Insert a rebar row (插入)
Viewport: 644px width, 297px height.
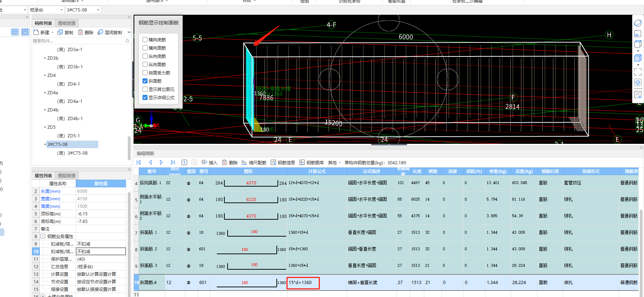pyautogui.click(x=209, y=163)
